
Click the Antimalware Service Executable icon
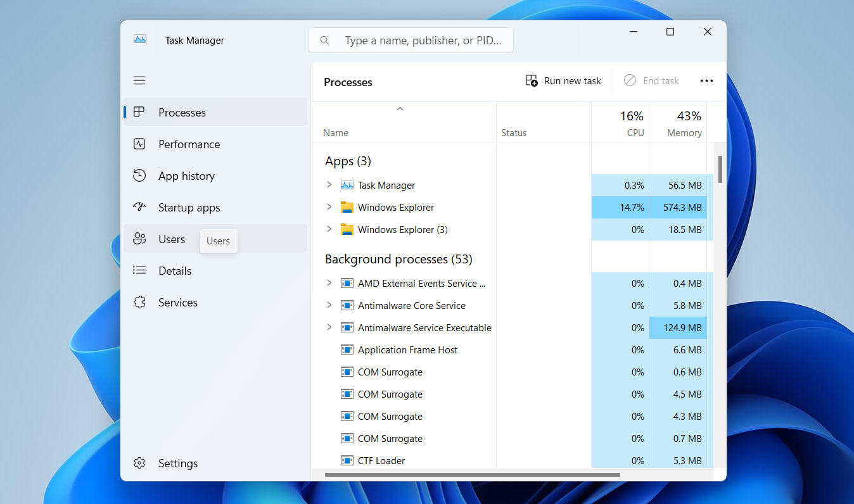click(x=347, y=327)
